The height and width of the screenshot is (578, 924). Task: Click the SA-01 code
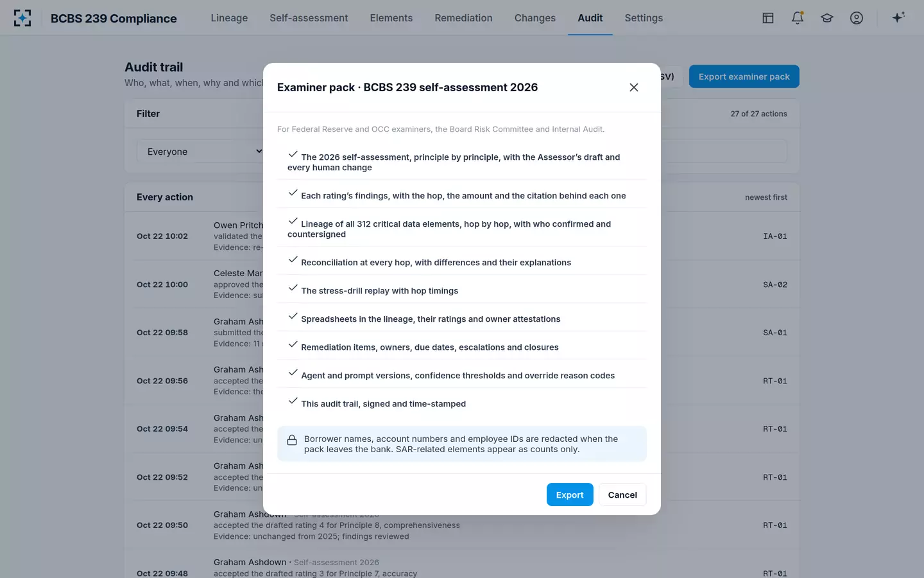(x=775, y=333)
